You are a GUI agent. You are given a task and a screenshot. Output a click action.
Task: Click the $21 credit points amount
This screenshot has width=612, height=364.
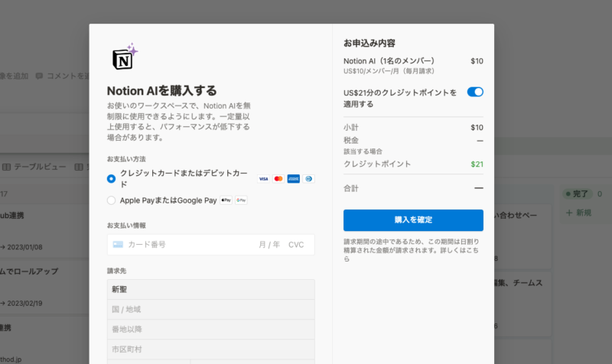(x=477, y=164)
